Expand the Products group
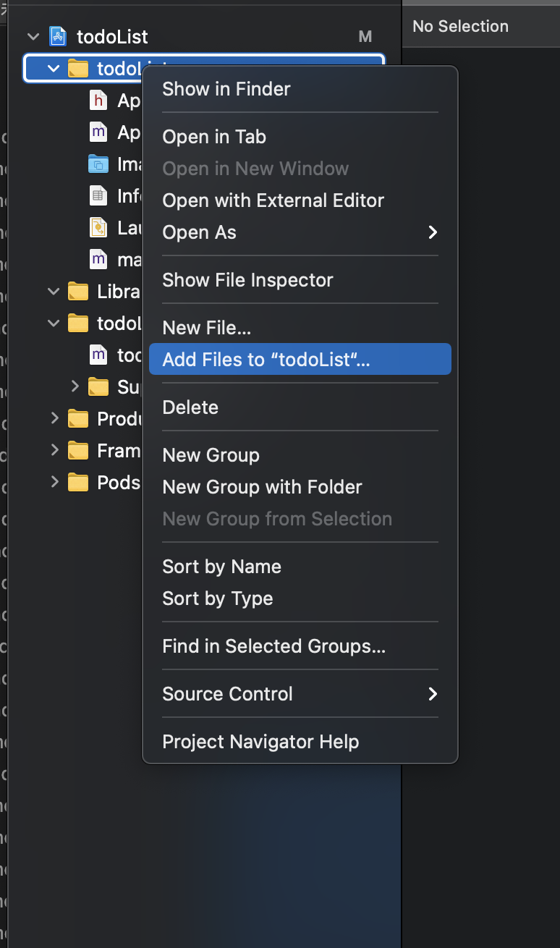This screenshot has width=560, height=948. point(54,418)
